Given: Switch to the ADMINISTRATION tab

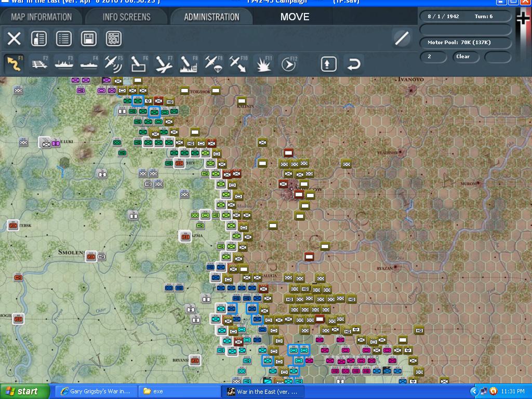Looking at the screenshot, I should [212, 17].
